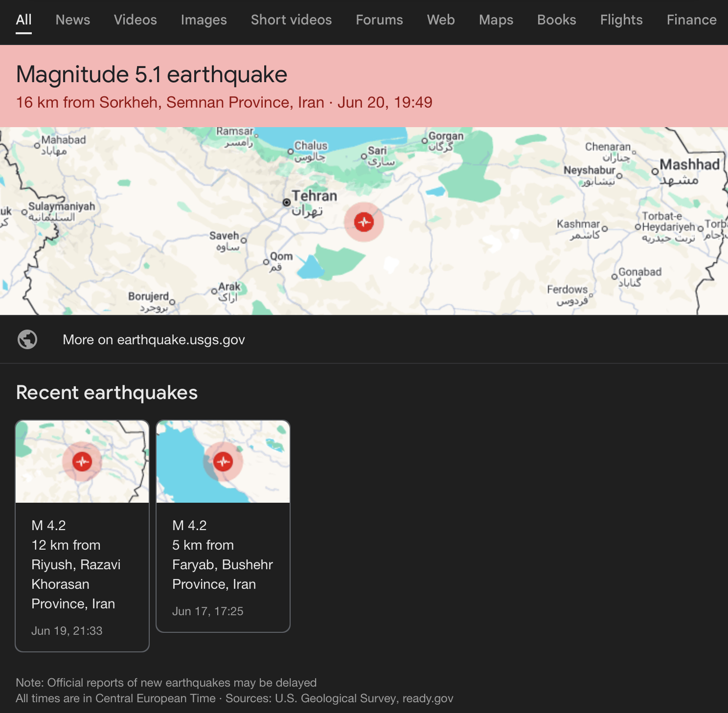Click the globe icon beside the USGS link
This screenshot has height=713, width=728.
click(27, 339)
